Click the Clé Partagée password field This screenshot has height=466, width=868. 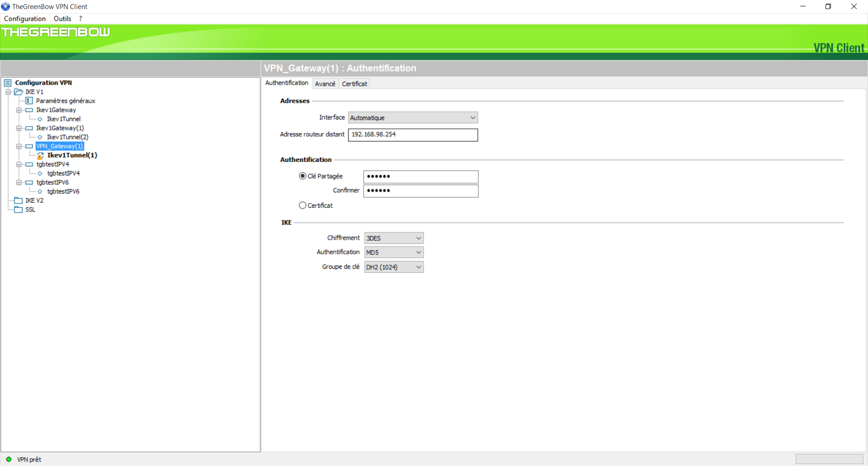tap(420, 176)
